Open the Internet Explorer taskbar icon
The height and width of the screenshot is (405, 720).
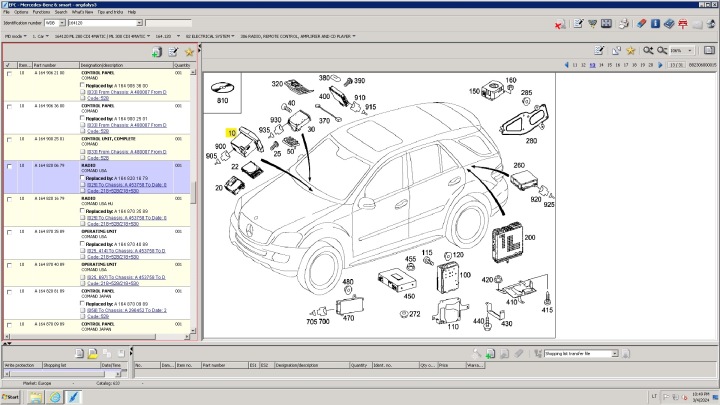click(x=55, y=397)
